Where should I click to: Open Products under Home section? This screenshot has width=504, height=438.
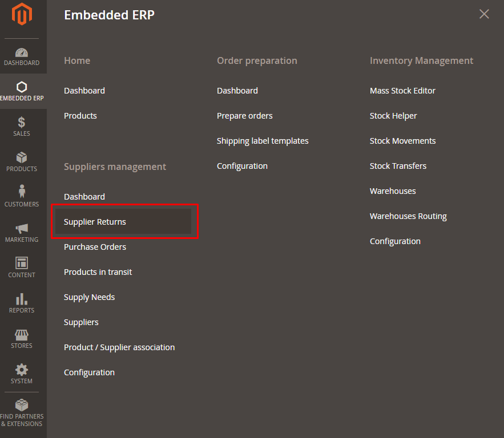(x=80, y=116)
